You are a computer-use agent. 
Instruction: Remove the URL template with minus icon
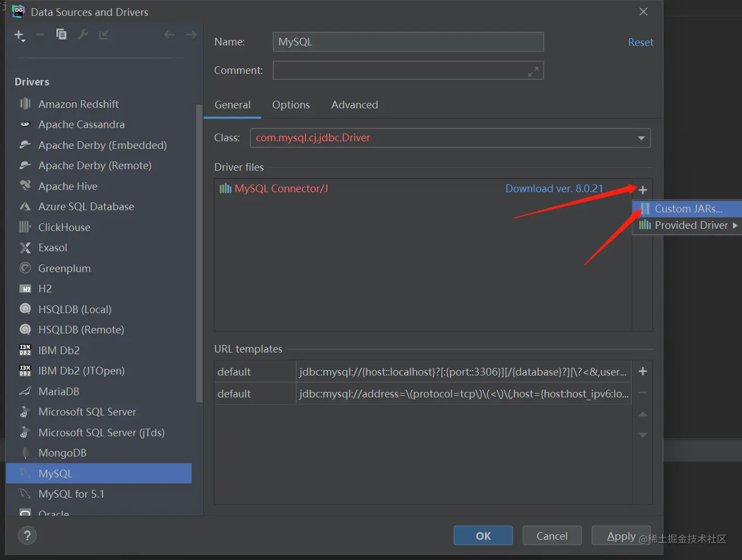pyautogui.click(x=643, y=392)
